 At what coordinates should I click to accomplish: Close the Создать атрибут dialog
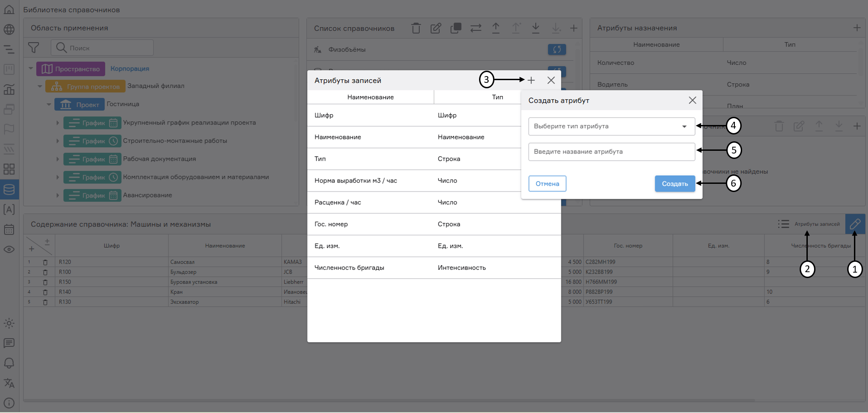click(x=692, y=100)
